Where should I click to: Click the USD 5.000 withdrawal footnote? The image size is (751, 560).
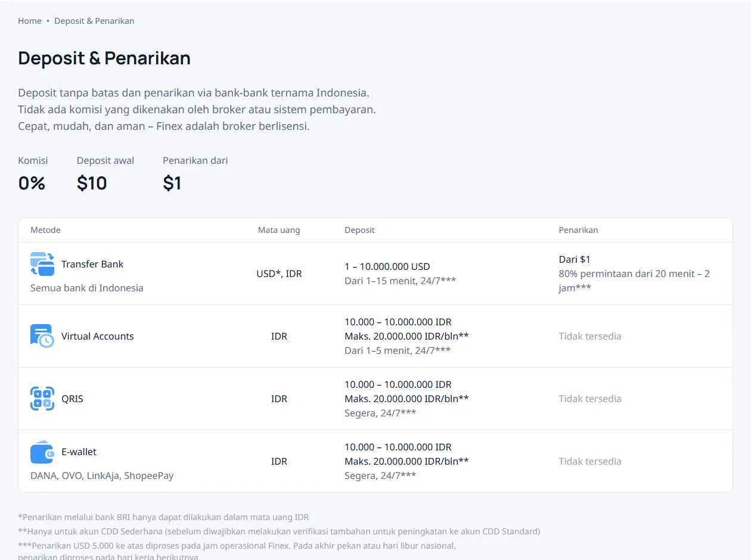click(237, 551)
